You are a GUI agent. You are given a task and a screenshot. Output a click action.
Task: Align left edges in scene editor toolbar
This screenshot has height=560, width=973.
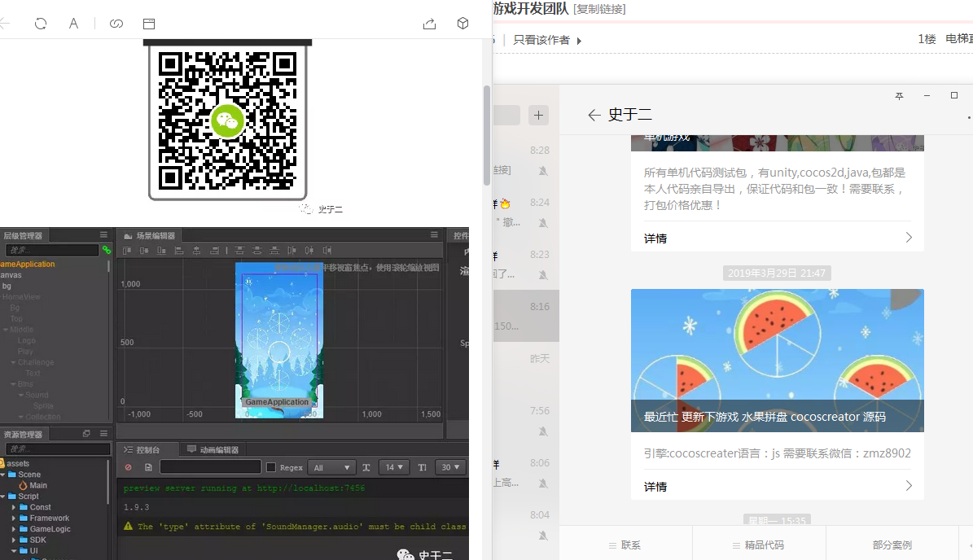(x=179, y=251)
